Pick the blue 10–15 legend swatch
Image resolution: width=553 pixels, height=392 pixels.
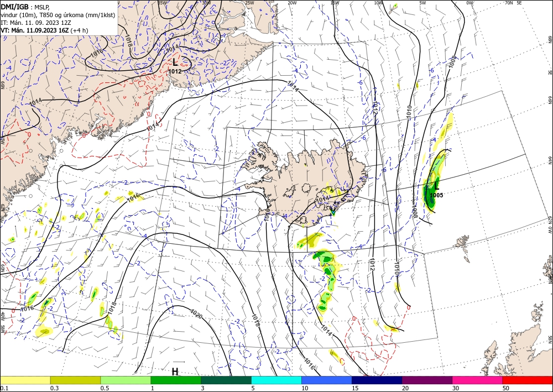coord(327,380)
